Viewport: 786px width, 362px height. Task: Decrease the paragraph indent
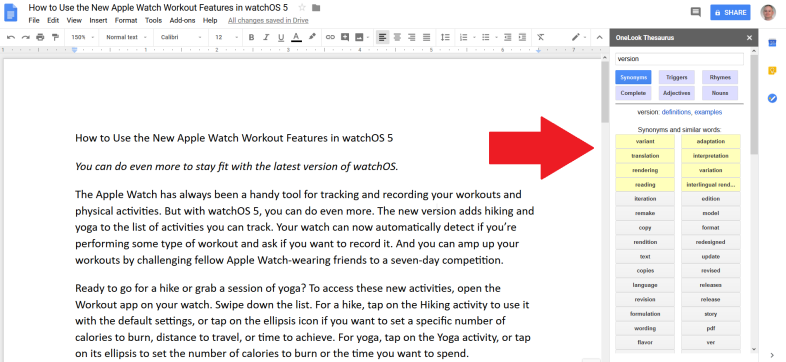[508, 37]
